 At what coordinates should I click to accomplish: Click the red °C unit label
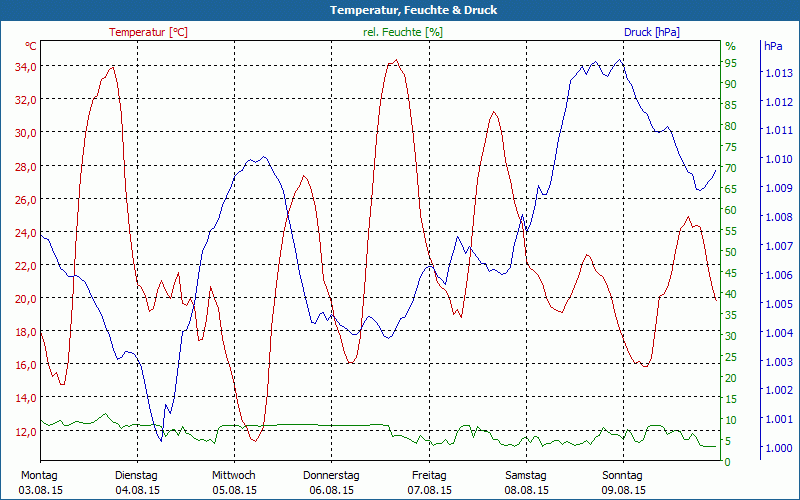[31, 46]
